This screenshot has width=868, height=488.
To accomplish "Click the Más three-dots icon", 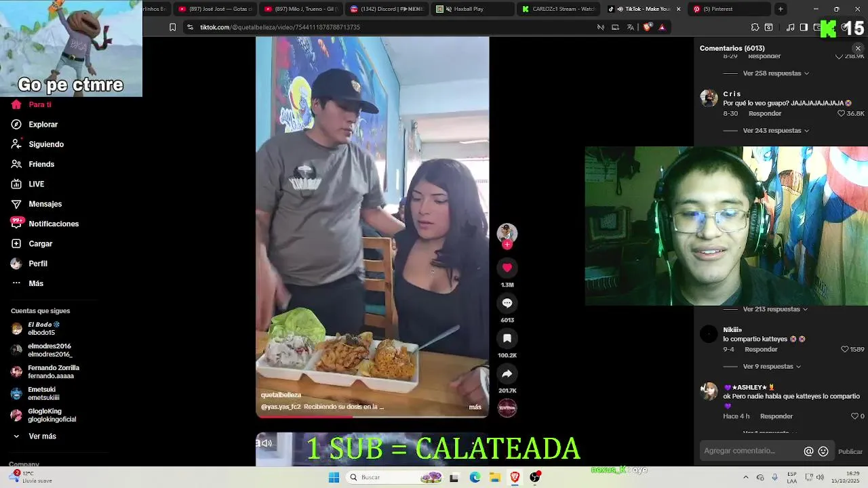I will (x=16, y=283).
